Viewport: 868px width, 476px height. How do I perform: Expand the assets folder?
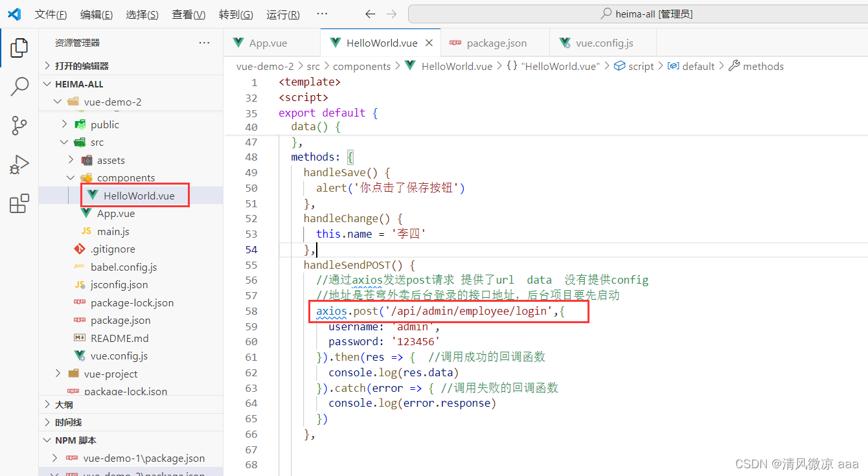(x=131, y=160)
